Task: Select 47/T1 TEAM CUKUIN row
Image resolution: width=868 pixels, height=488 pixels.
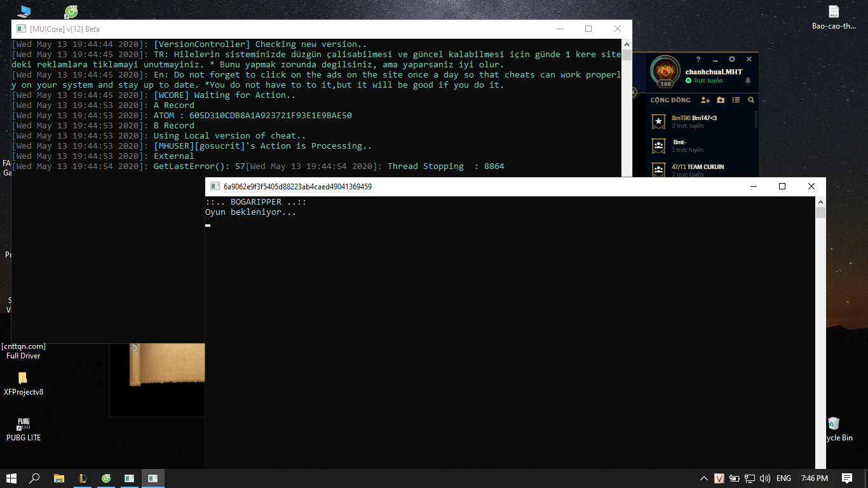Action: [x=702, y=169]
